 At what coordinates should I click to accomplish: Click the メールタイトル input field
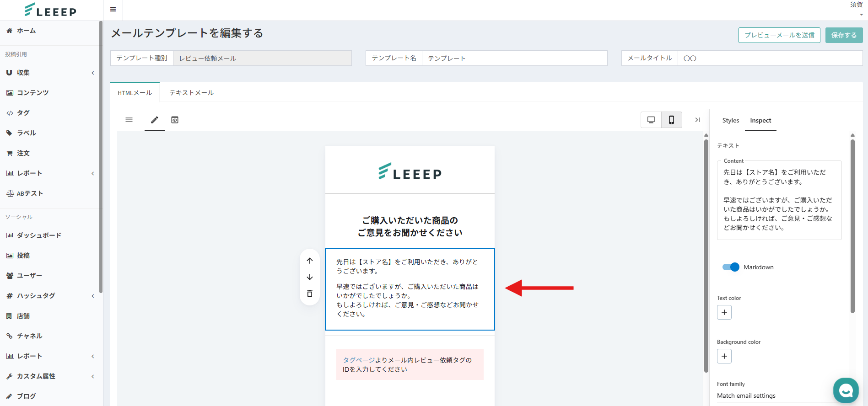(770, 58)
